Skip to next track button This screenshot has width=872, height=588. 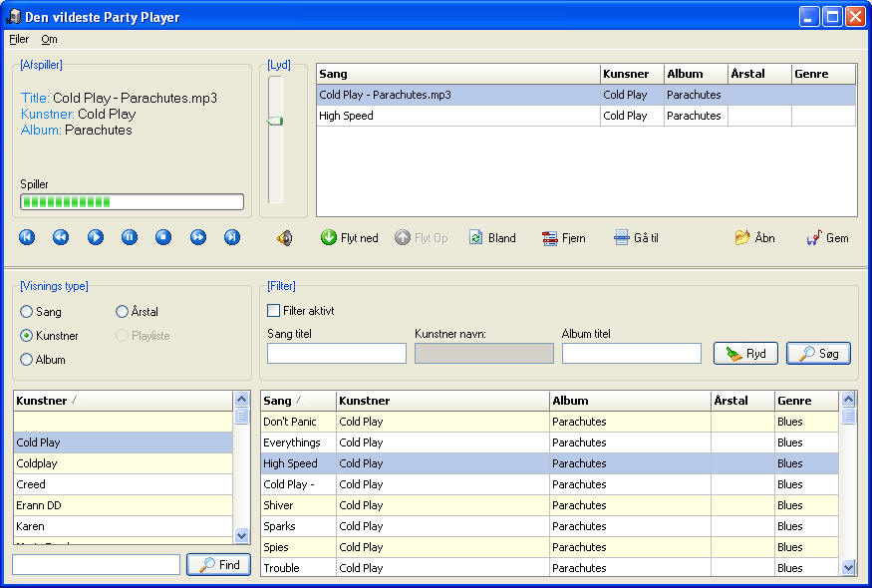tap(232, 237)
